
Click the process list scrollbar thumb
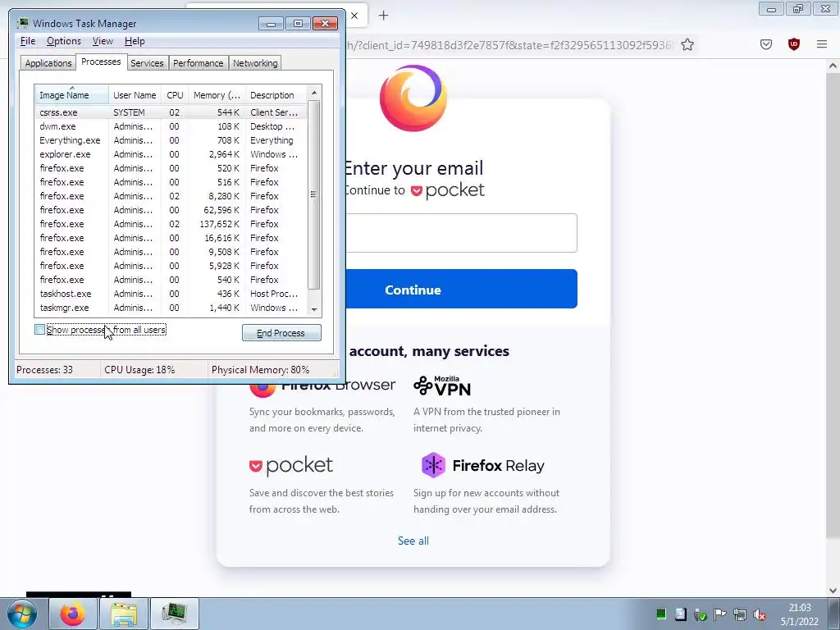[x=314, y=194]
